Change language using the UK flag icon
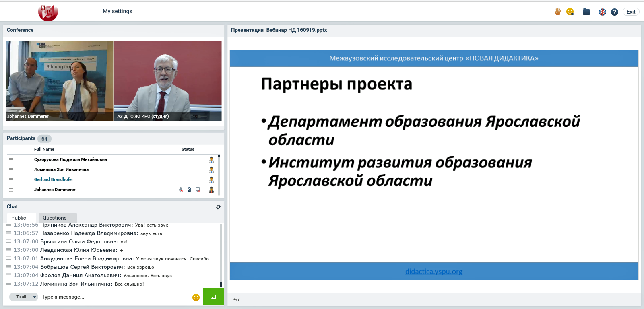 click(603, 12)
